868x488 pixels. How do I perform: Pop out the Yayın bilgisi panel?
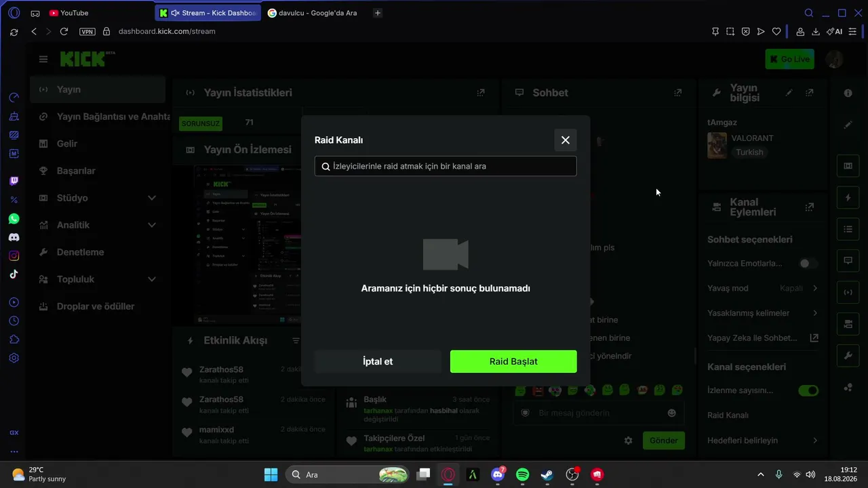pos(810,93)
